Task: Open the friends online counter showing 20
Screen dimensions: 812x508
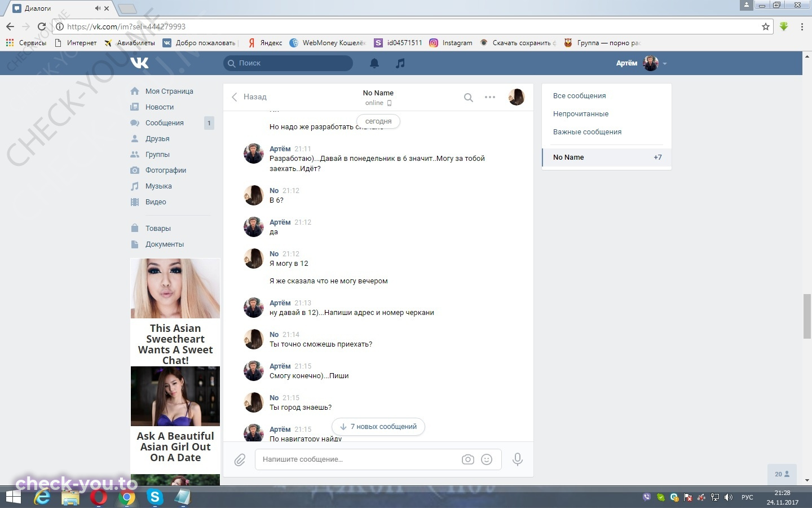Action: (x=782, y=474)
